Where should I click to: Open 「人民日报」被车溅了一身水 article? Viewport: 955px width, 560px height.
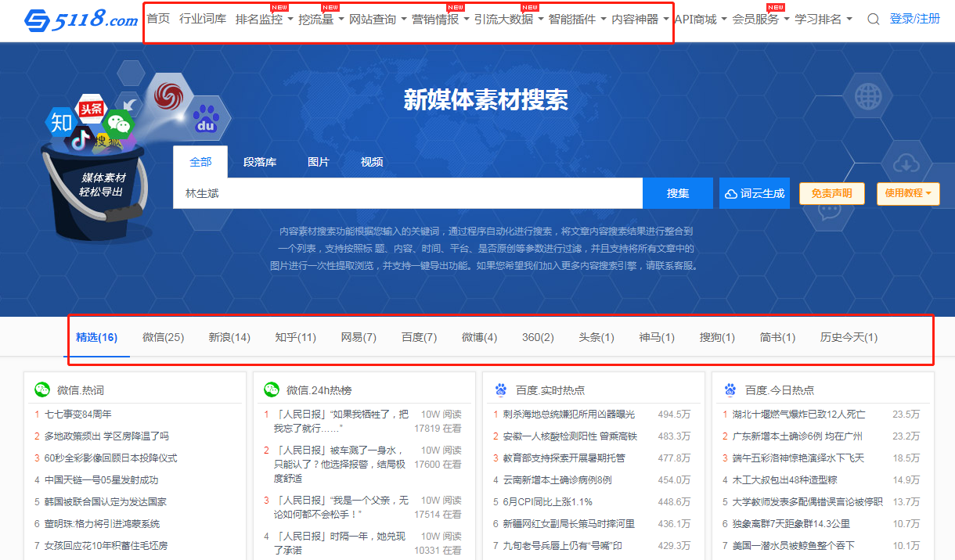[341, 464]
